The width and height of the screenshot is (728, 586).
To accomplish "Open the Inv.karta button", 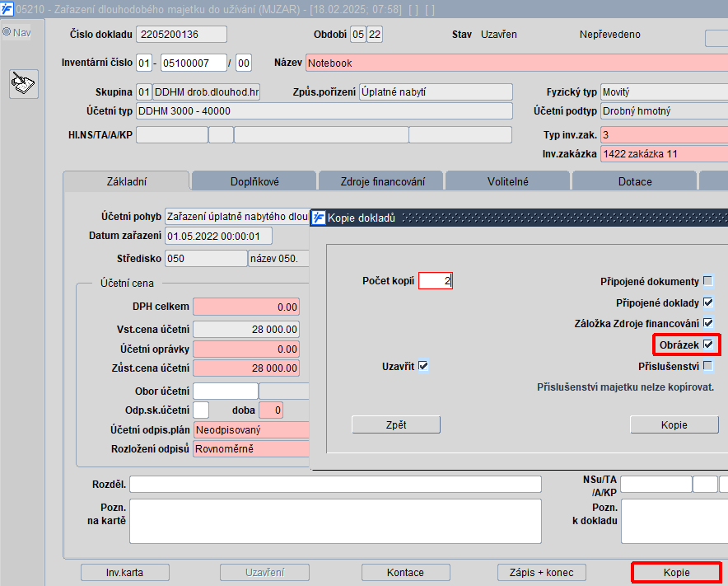I will tap(125, 573).
